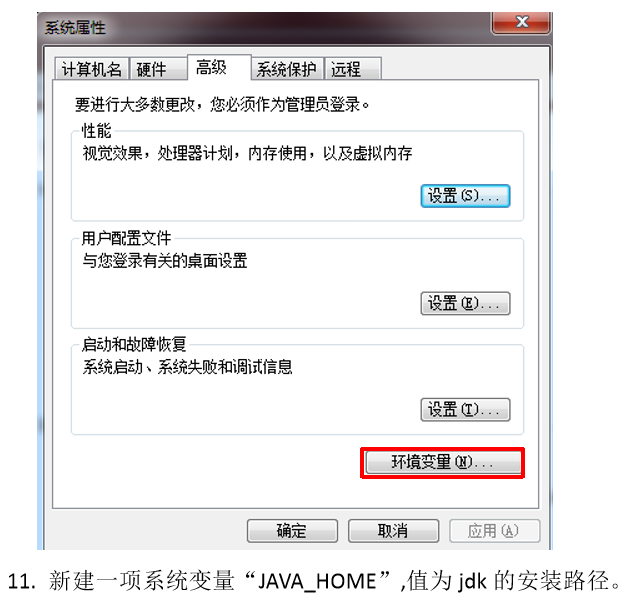This screenshot has height=609, width=631.
Task: Click the 系统属性 title bar text
Action: [x=75, y=28]
